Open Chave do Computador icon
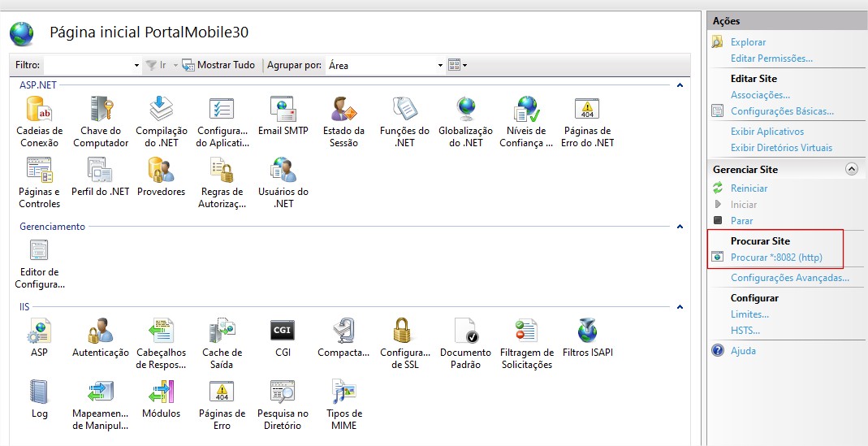The image size is (868, 446). (x=101, y=122)
